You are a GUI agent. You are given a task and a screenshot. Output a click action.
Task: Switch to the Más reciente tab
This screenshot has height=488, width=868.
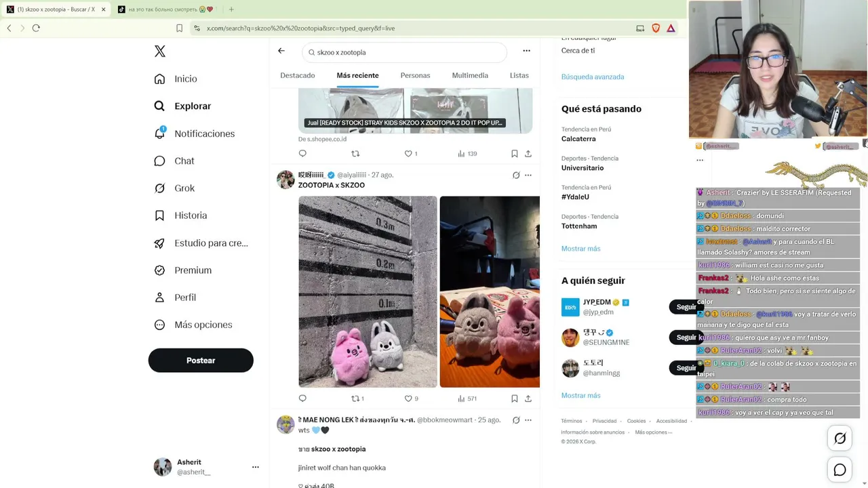(x=357, y=75)
